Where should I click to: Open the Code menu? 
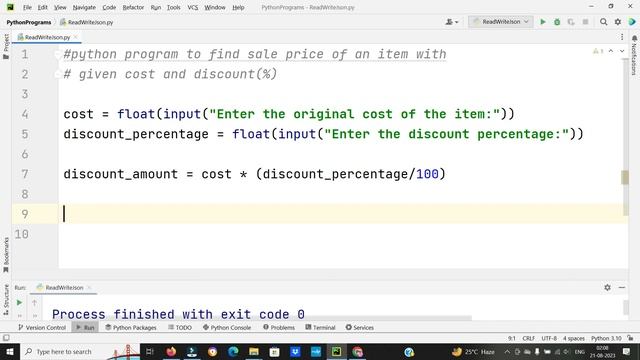109,7
